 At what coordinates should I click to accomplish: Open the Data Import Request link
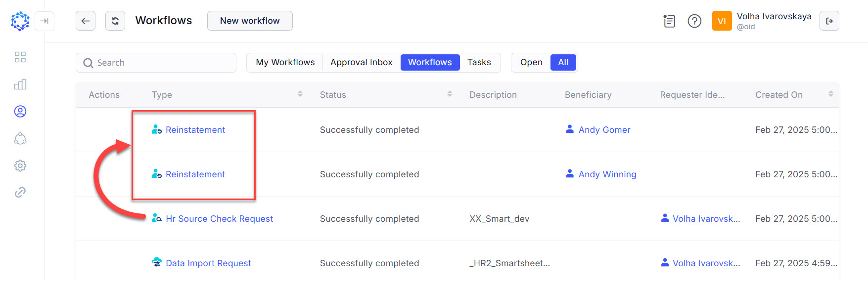(x=208, y=263)
